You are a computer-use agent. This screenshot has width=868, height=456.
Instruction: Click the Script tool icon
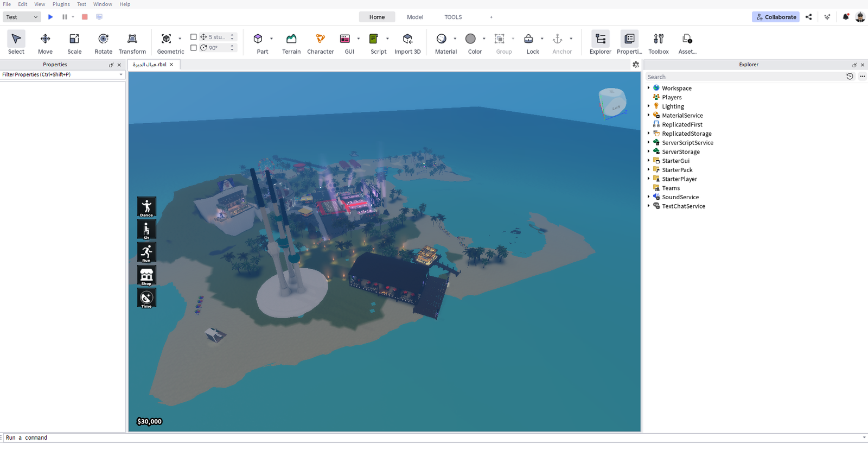pos(374,39)
